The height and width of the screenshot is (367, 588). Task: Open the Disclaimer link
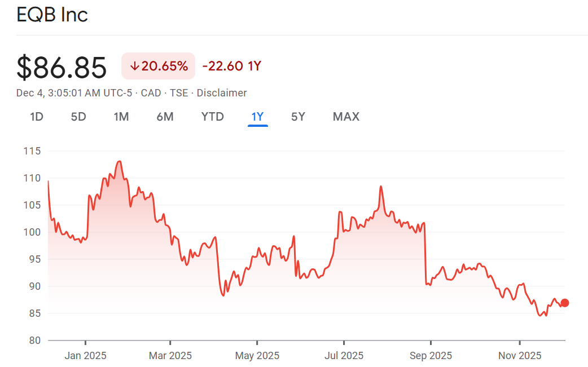pyautogui.click(x=222, y=93)
